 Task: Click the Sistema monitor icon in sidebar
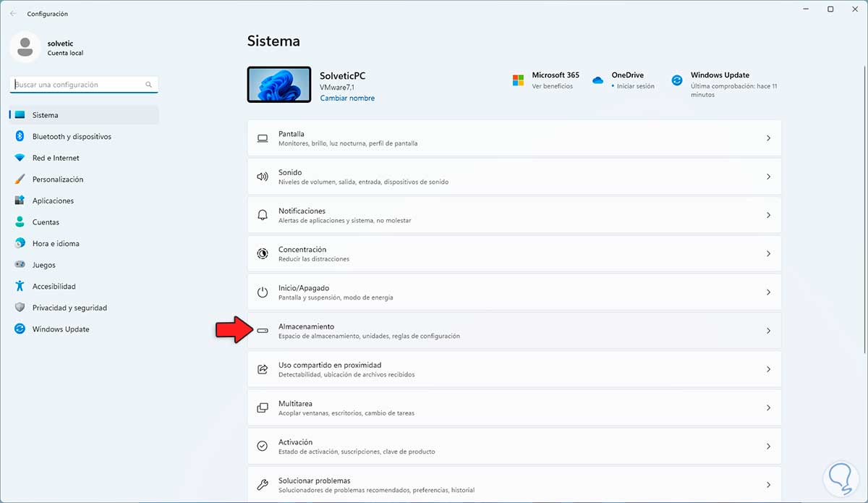click(x=20, y=115)
